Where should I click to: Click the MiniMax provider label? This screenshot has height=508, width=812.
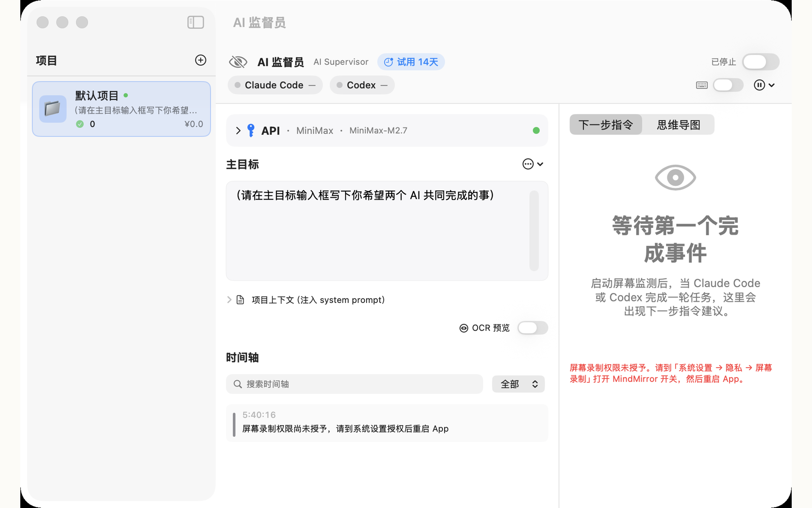point(315,130)
